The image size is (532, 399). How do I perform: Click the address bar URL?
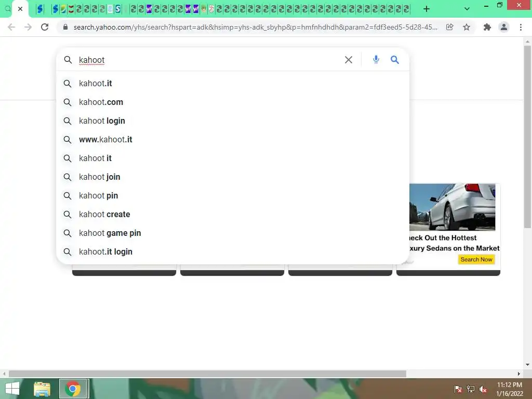(x=255, y=27)
